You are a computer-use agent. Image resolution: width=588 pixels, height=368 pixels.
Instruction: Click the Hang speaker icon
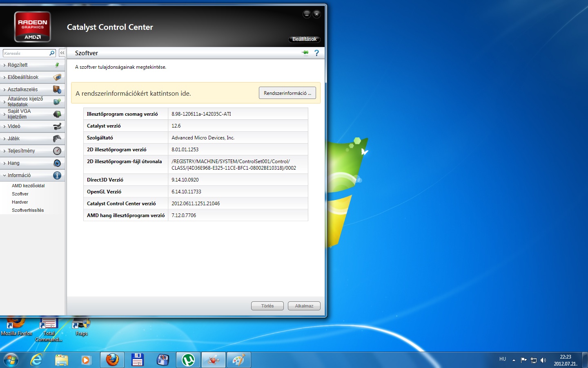pos(57,163)
